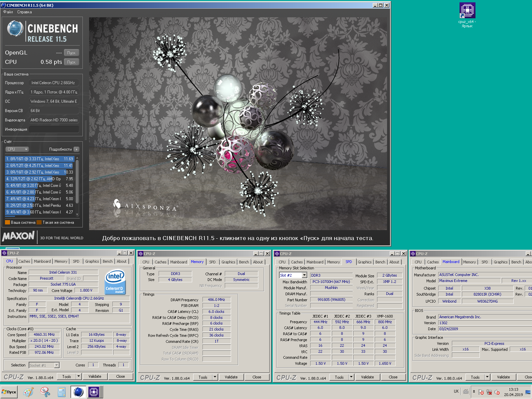Open the Справка menu in Cinebench
Screen dimensions: 532x399
pyautogui.click(x=25, y=12)
